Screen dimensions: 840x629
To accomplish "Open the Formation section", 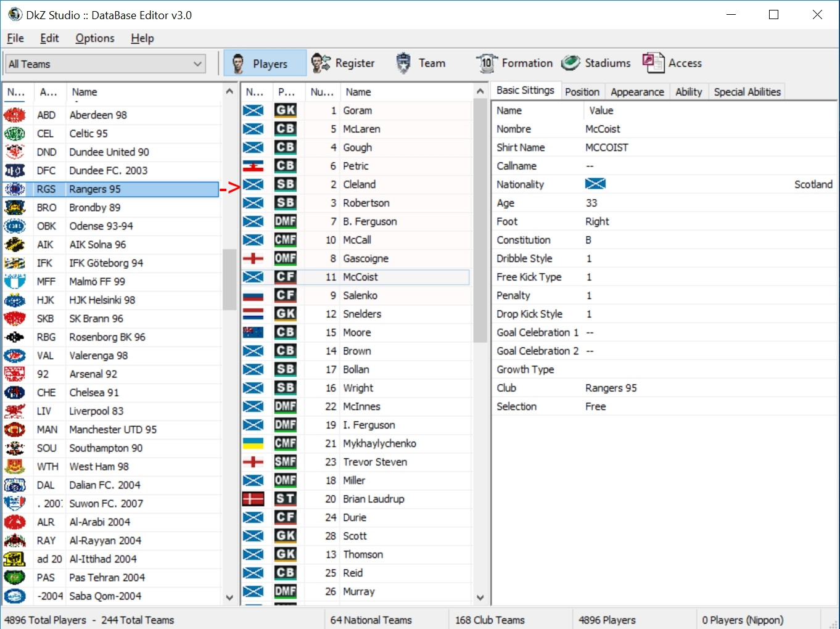I will pos(514,63).
